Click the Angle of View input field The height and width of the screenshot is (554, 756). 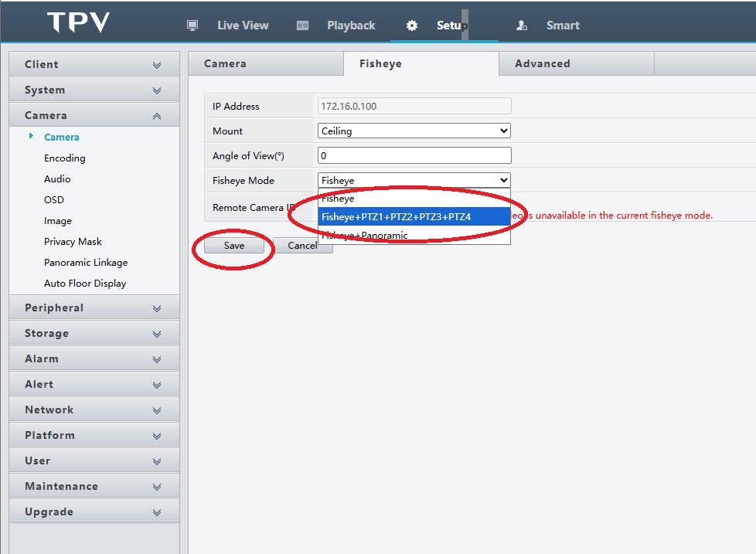coord(414,156)
